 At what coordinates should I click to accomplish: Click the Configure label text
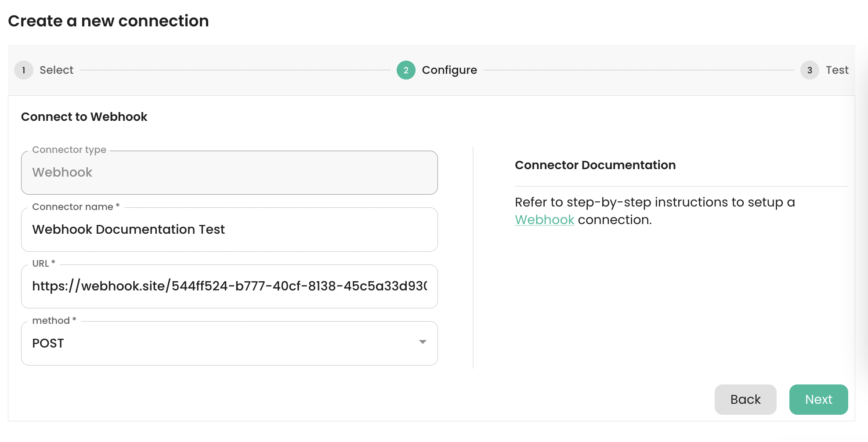coord(449,70)
